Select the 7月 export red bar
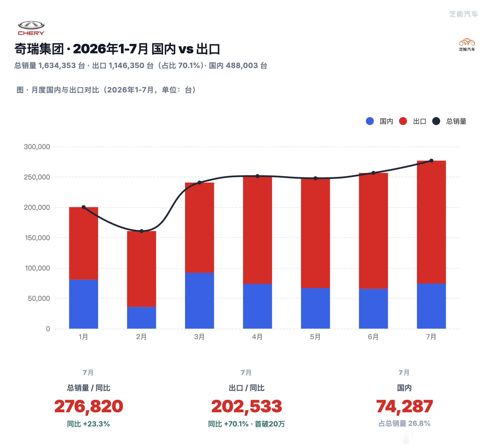The image size is (492, 448). [431, 222]
